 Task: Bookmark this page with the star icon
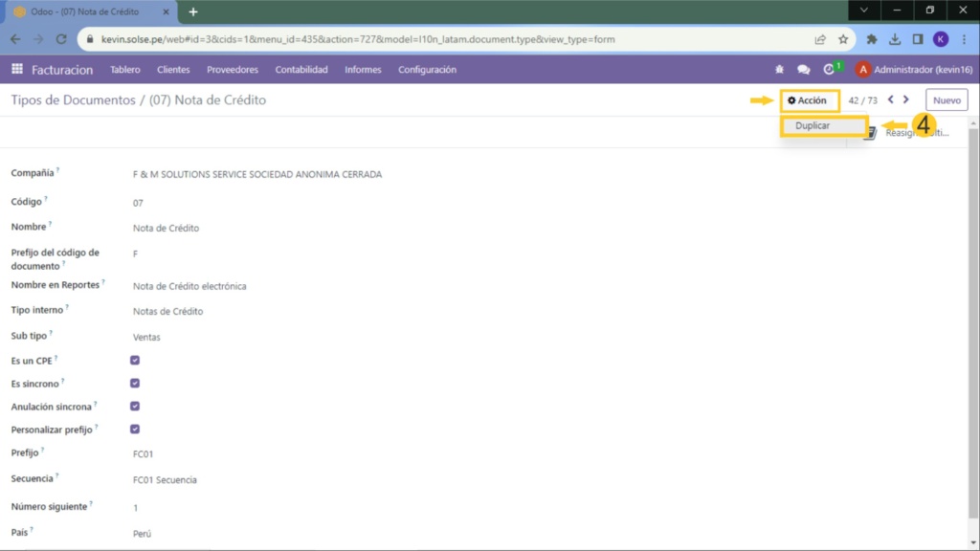click(843, 39)
